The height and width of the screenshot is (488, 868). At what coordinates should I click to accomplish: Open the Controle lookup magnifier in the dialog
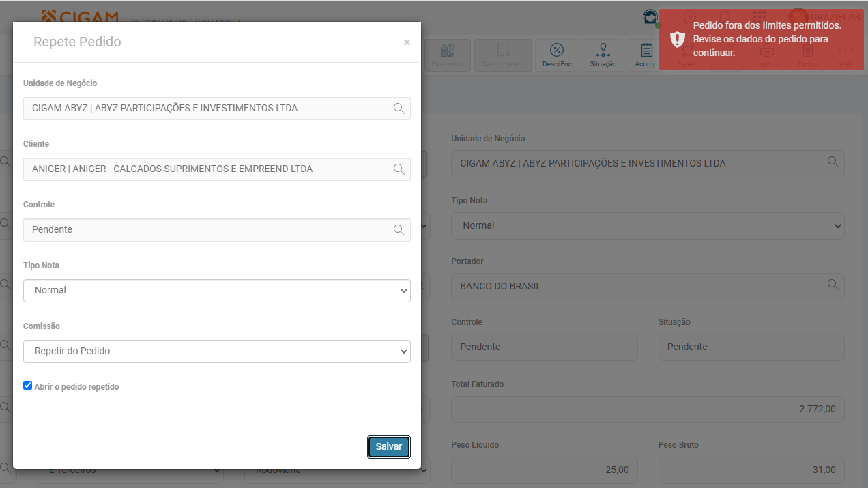(x=399, y=230)
